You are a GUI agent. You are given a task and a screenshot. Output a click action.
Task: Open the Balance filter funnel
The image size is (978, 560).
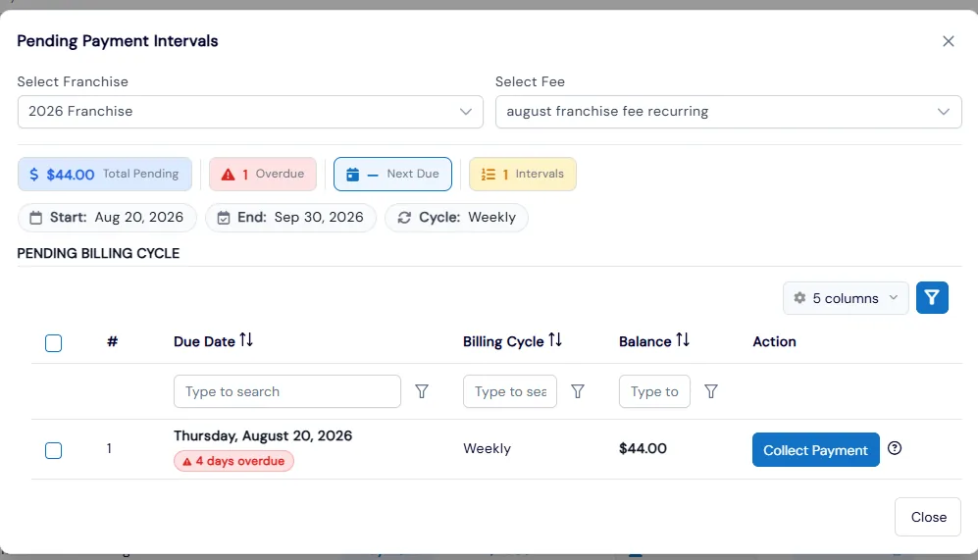[711, 391]
